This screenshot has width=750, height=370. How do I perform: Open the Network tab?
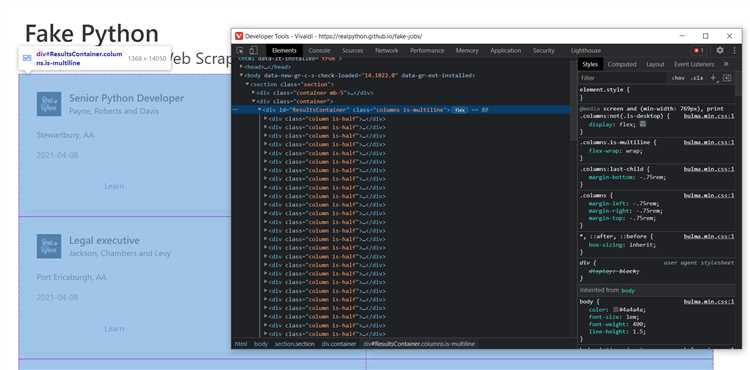point(386,51)
